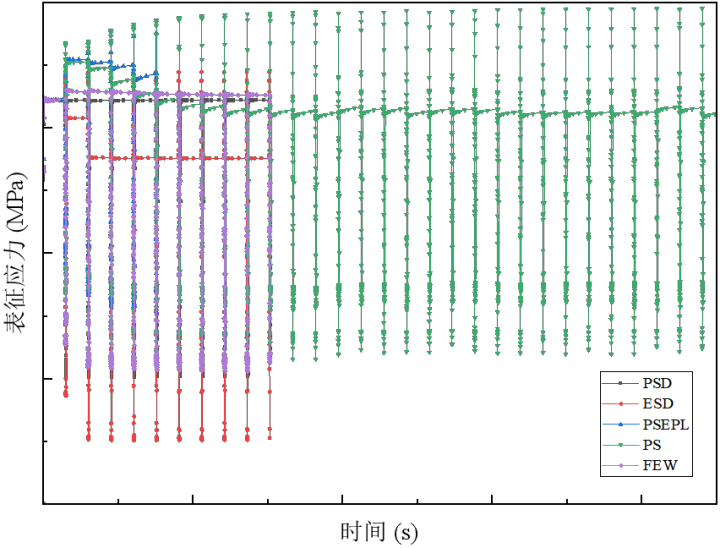Select the ESD label in the legend
Viewport: 720px width, 548px height.
coord(658,404)
